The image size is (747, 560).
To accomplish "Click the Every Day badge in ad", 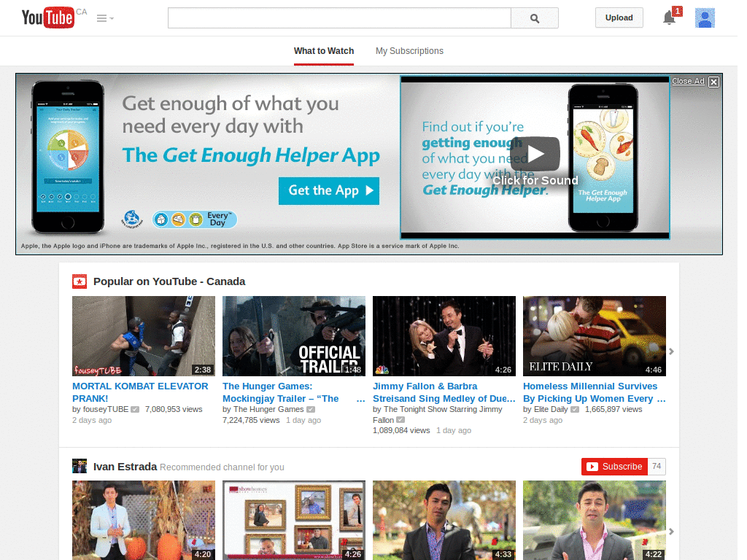I will click(x=195, y=219).
